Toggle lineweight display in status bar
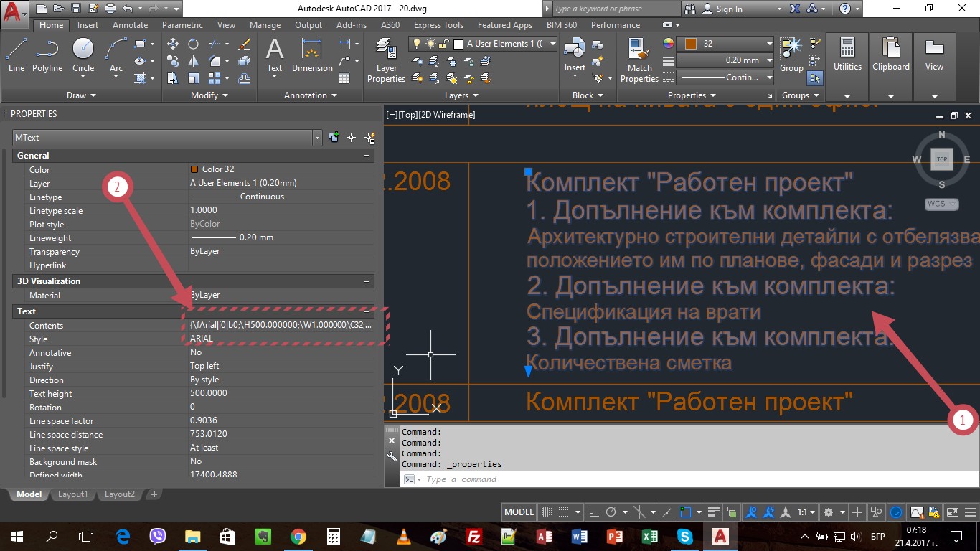Screen dimensions: 980x551 [714, 512]
